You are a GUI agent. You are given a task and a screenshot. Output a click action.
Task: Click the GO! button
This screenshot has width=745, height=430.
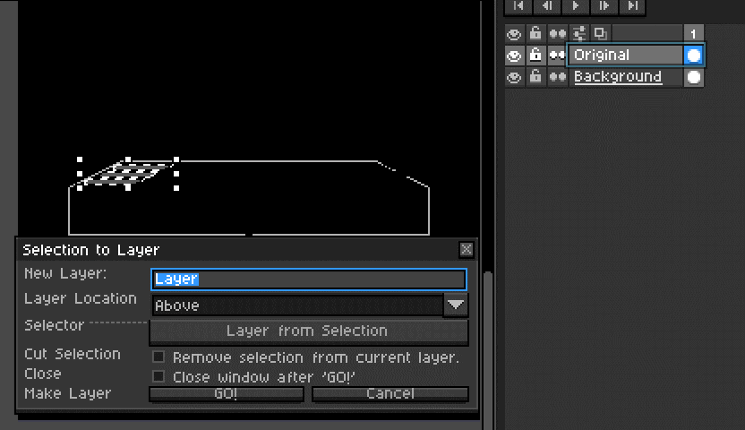(x=226, y=394)
